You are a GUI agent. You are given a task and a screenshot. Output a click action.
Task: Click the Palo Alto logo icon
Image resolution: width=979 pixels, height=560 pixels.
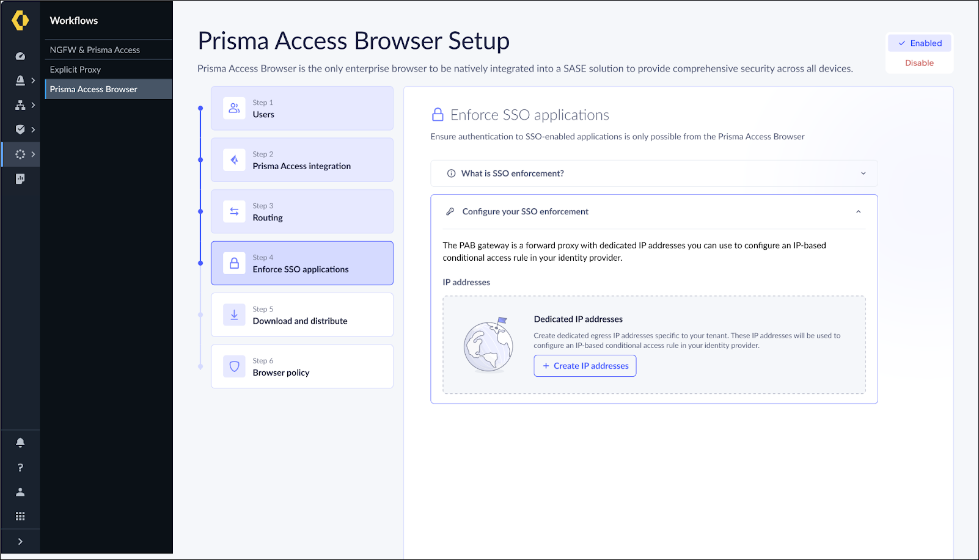tap(20, 20)
